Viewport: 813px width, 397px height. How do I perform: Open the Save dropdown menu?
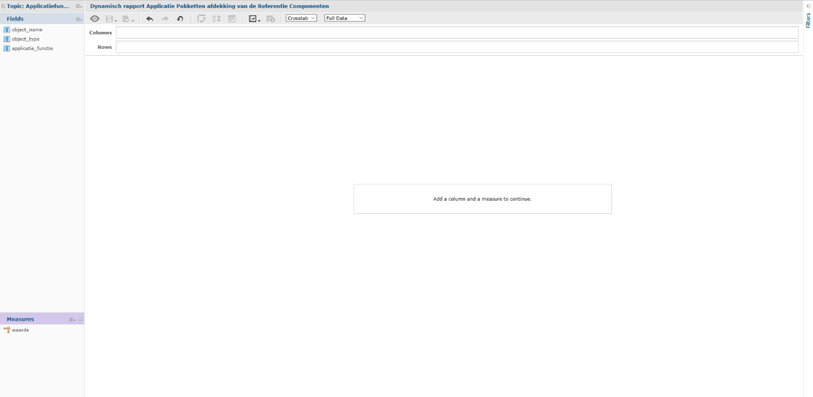coord(111,19)
